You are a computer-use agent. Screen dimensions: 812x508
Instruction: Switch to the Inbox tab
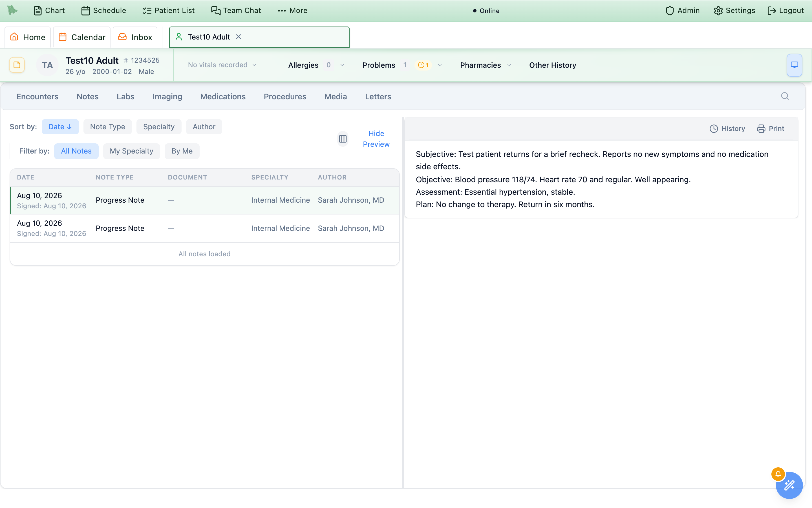[x=135, y=37]
